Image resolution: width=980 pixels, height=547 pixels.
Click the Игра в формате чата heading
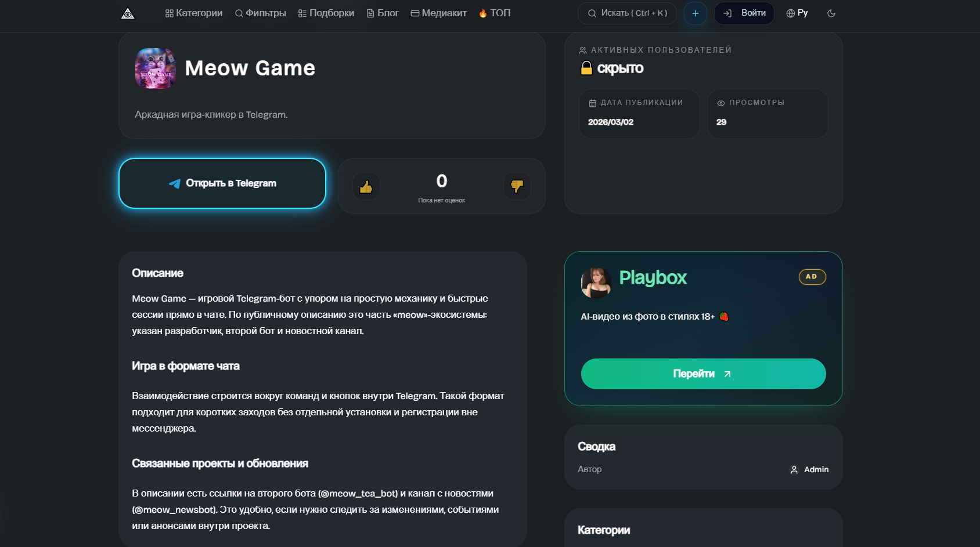pyautogui.click(x=186, y=366)
